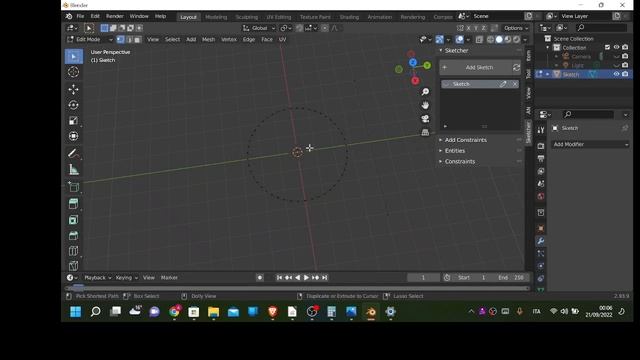The width and height of the screenshot is (640, 360).
Task: Open the Options dropdown
Action: click(x=516, y=28)
